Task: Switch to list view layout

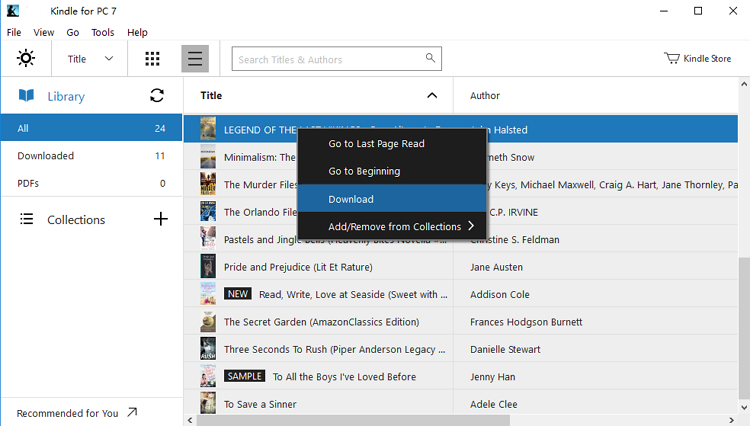Action: point(195,59)
